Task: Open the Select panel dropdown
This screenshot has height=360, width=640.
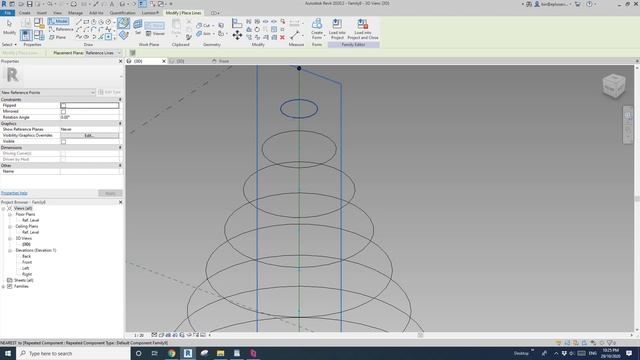Action: (9, 44)
